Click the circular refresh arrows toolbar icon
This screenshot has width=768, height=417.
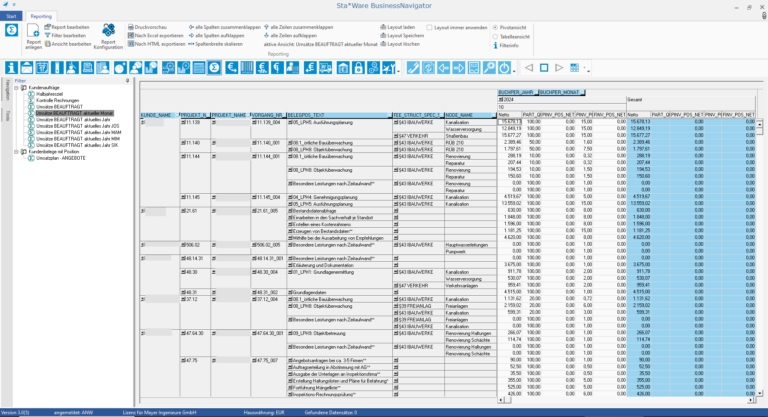(x=428, y=68)
